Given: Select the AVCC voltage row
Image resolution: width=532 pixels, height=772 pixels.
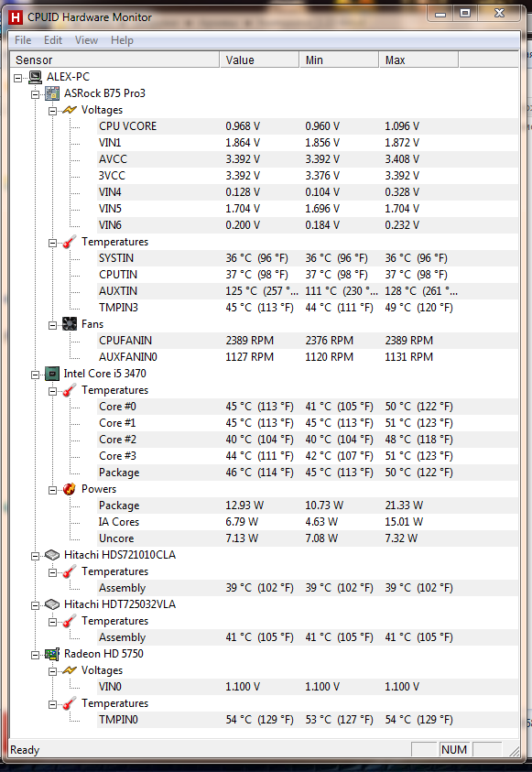Looking at the screenshot, I should click(308, 159).
